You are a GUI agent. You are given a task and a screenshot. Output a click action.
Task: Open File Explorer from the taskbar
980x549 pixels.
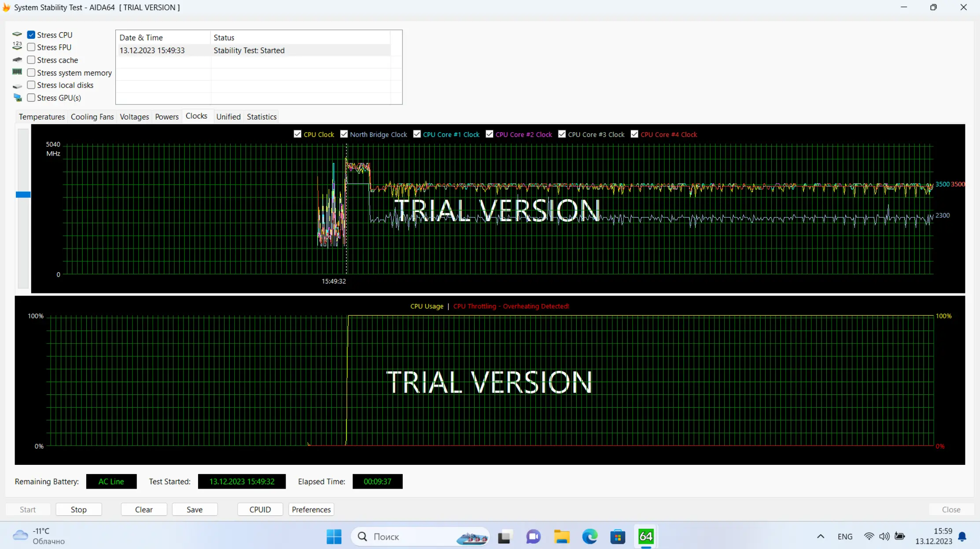[x=561, y=536]
